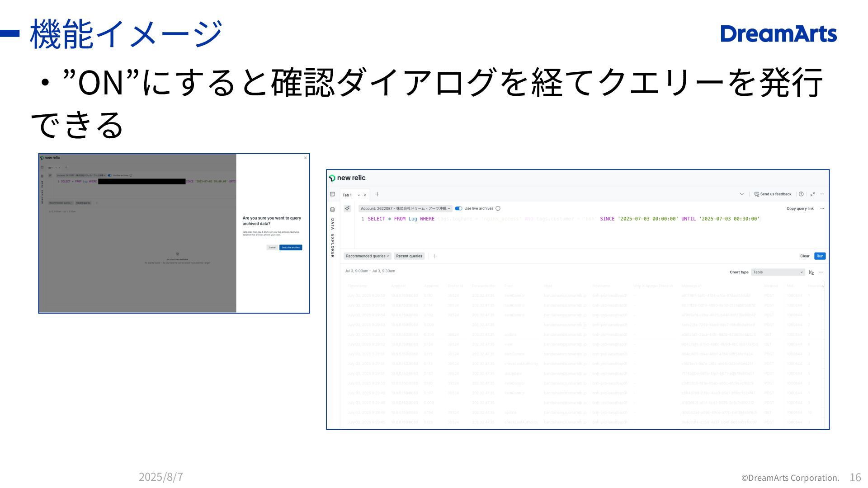Click Cancel in the archived data dialog
Image resolution: width=868 pixels, height=488 pixels.
click(x=272, y=248)
